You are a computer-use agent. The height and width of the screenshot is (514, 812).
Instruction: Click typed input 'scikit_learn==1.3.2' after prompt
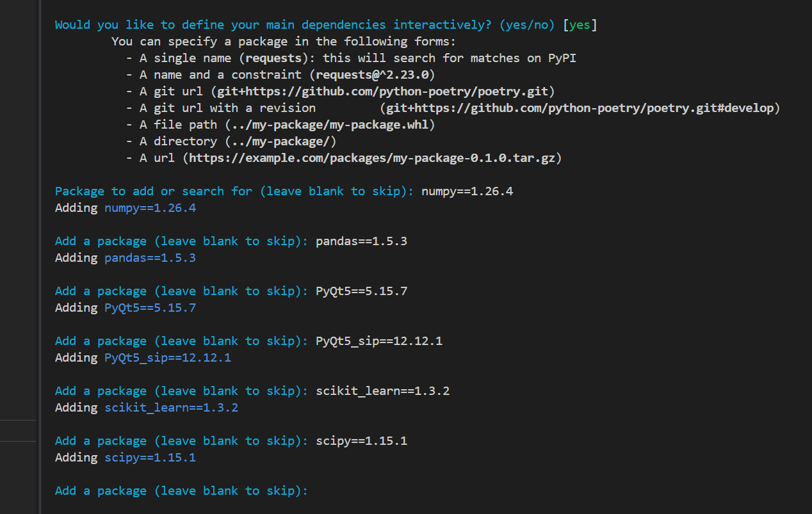(383, 391)
